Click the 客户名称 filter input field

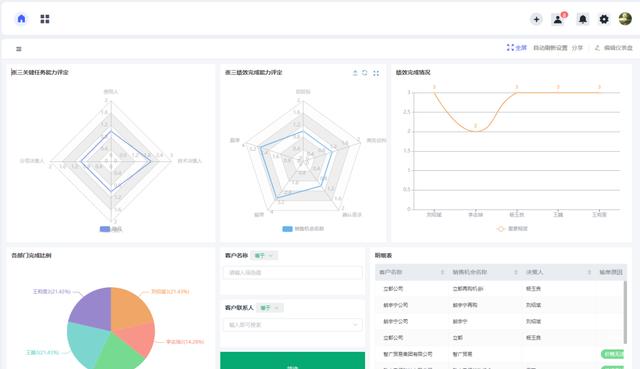(293, 273)
